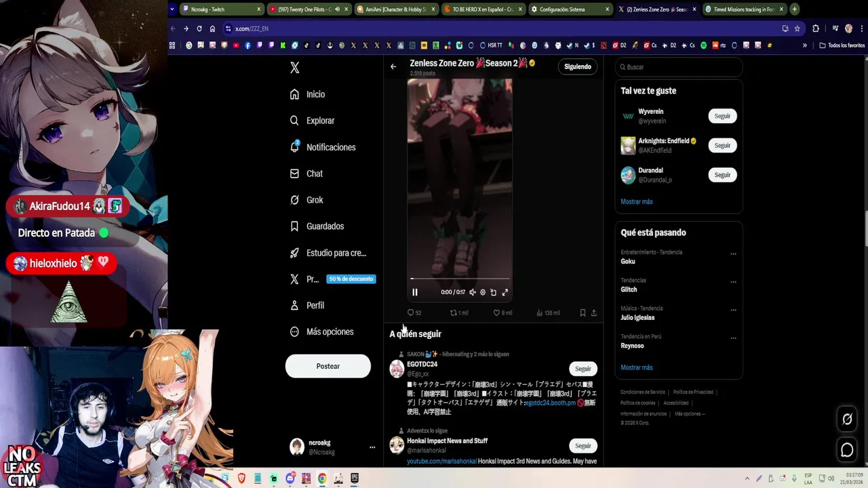
Task: Show more bookmarks chevron
Action: click(805, 45)
